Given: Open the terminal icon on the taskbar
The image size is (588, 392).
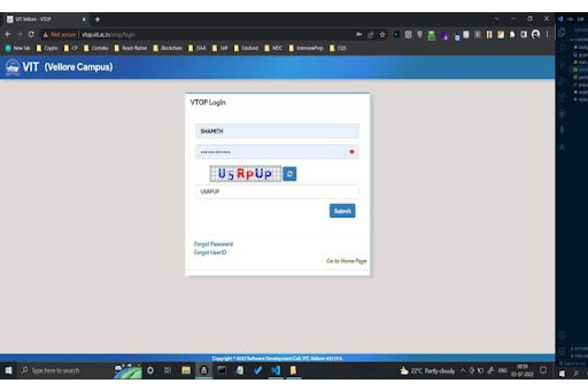Looking at the screenshot, I should click(x=221, y=370).
